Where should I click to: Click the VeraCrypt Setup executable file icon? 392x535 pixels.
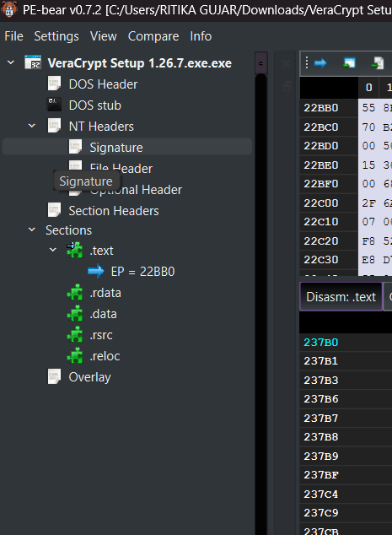[33, 62]
